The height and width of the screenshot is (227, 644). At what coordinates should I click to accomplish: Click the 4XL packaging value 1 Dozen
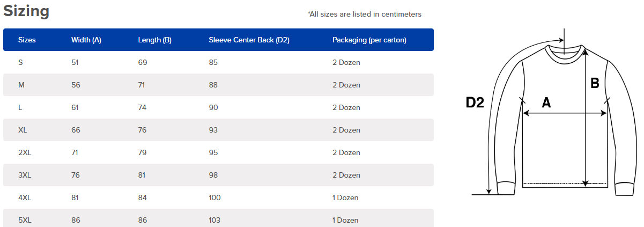[x=345, y=198]
